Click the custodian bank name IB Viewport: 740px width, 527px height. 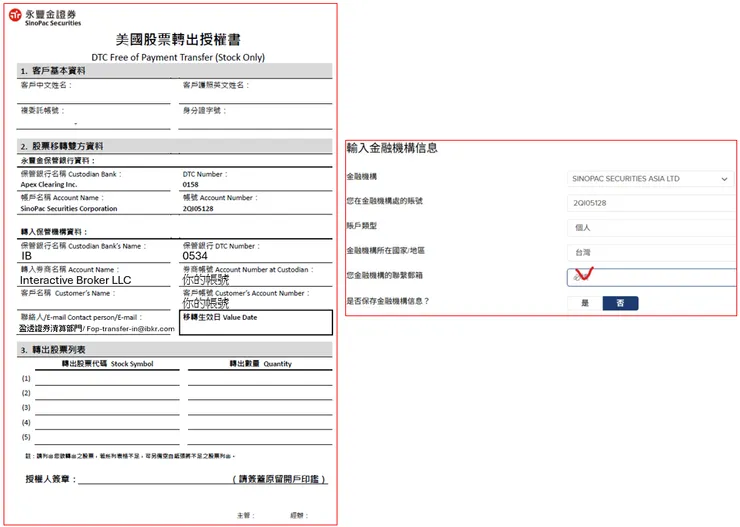(26, 256)
